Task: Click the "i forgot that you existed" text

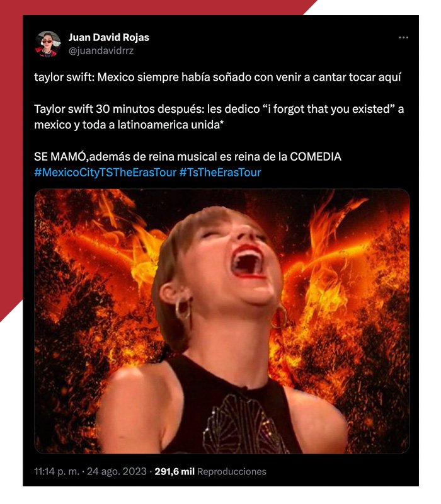Action: tap(329, 109)
